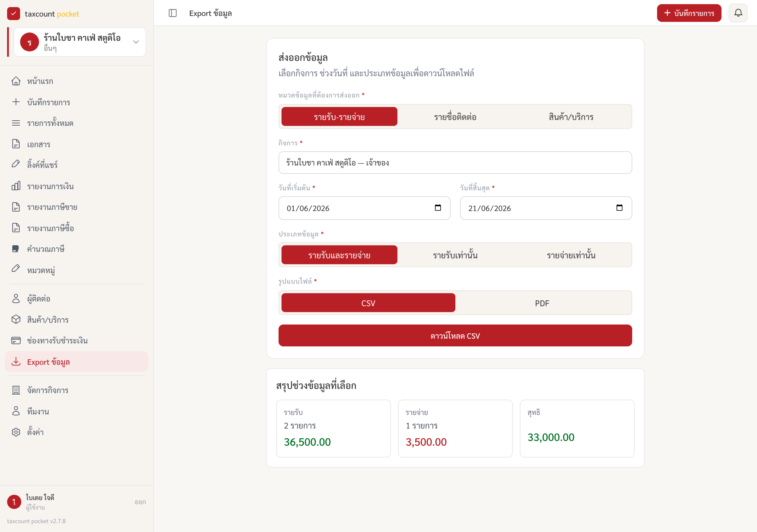Click the home icon for หน้าแรก
The height and width of the screenshot is (532, 757).
click(x=16, y=81)
